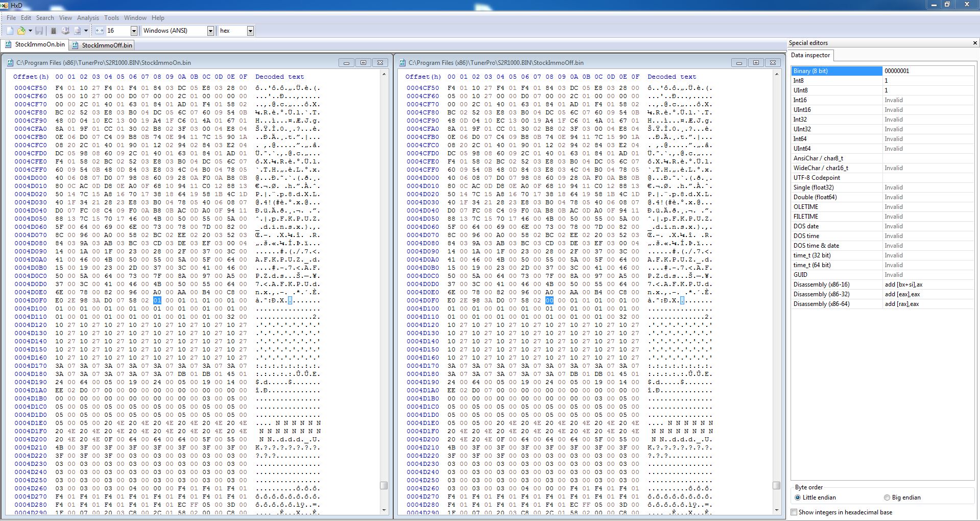
Task: Click the New file toolbar icon
Action: click(x=10, y=31)
